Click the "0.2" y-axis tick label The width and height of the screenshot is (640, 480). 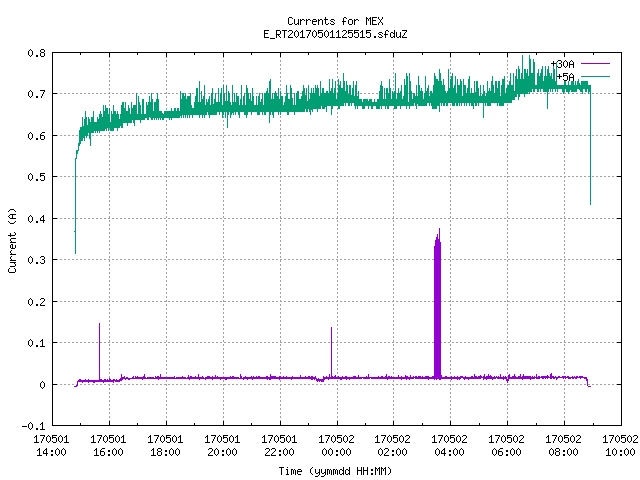tap(36, 302)
